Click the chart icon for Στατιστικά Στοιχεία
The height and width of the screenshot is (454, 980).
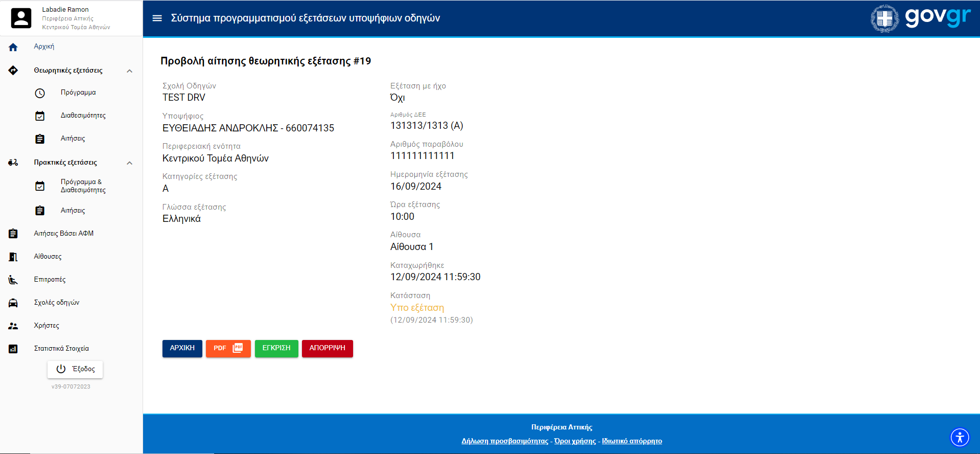(13, 349)
